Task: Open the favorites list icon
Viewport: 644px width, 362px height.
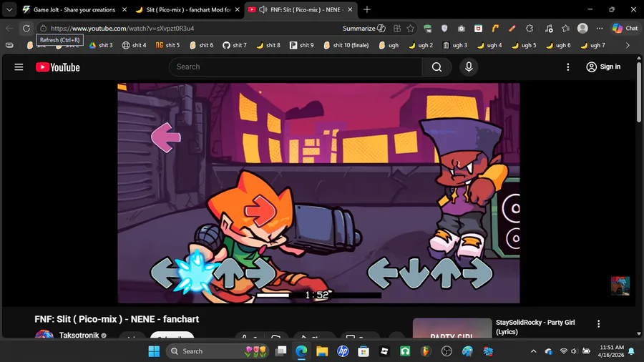Action: click(x=565, y=29)
